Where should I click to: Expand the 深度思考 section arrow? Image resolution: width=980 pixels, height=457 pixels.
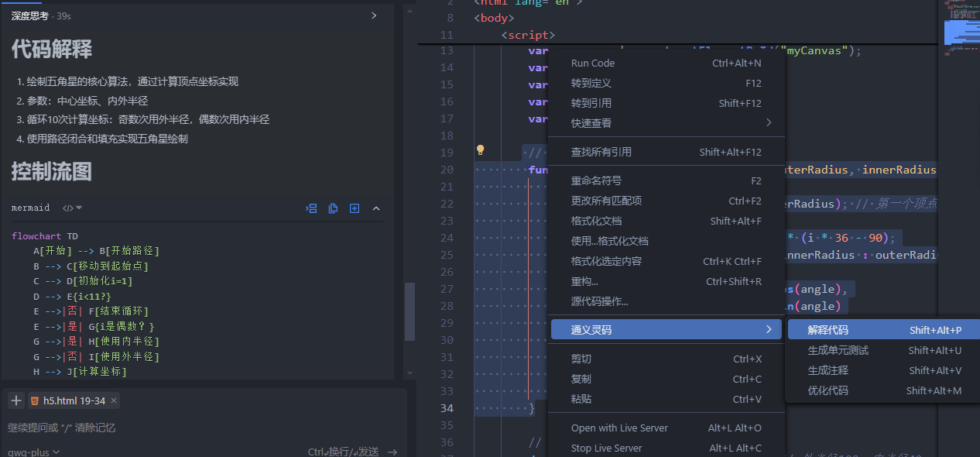tap(374, 15)
